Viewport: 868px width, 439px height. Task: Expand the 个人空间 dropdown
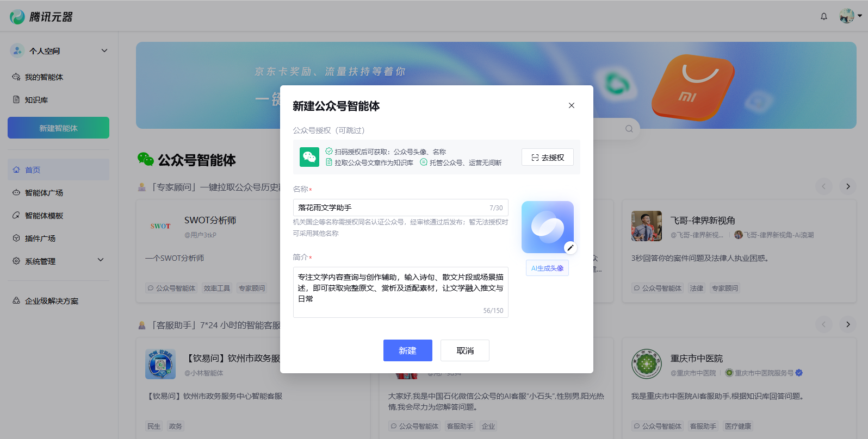pyautogui.click(x=104, y=51)
